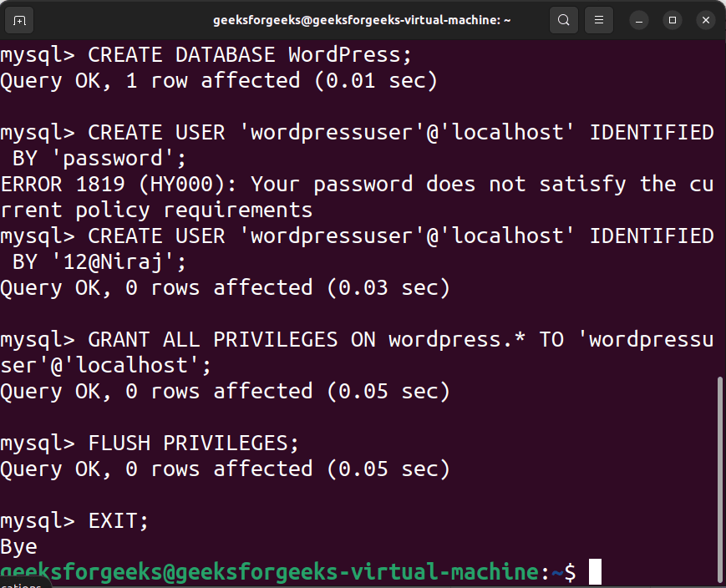Click the Bye output line
Image resolution: width=726 pixels, height=588 pixels.
tap(18, 547)
